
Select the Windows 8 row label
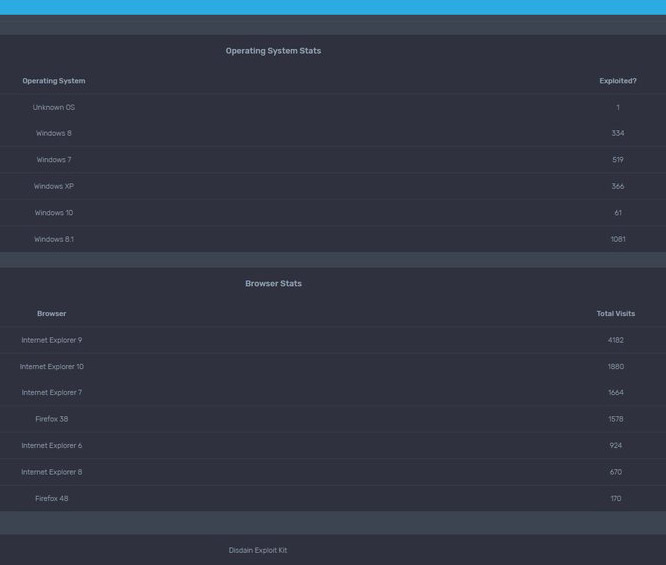[x=54, y=133]
